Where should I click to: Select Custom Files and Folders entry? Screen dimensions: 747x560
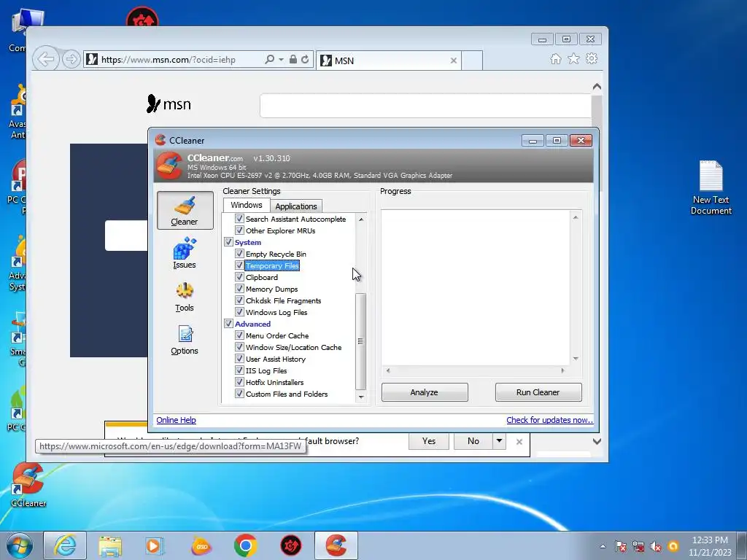coord(286,394)
